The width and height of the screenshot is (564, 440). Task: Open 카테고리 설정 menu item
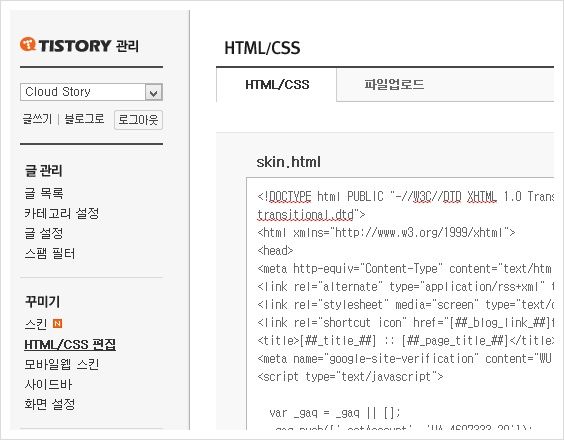pos(62,213)
